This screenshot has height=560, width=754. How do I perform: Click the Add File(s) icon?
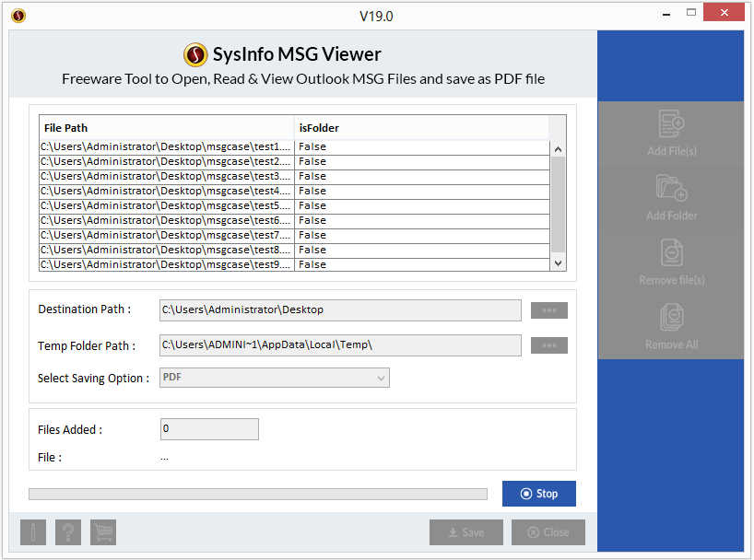(x=671, y=124)
